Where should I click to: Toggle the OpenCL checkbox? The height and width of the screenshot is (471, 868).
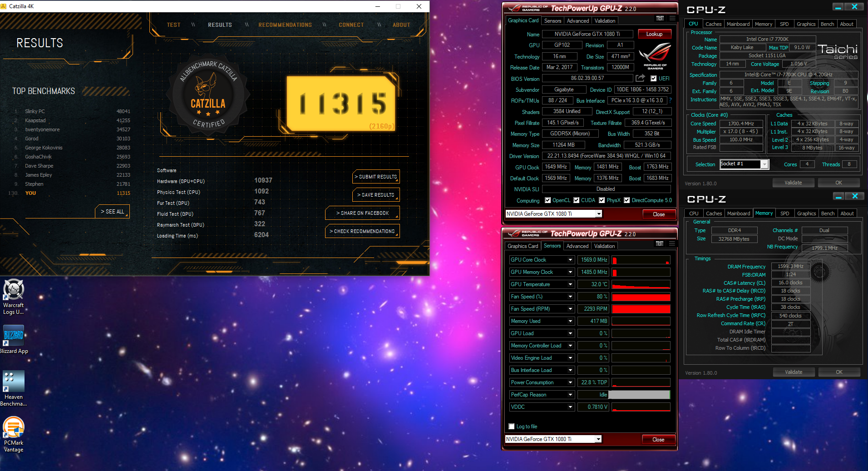(547, 200)
